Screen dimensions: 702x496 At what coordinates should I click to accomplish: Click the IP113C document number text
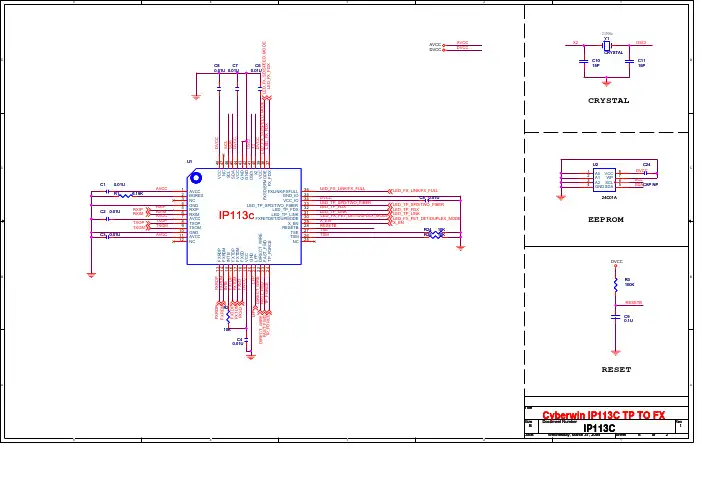[599, 428]
